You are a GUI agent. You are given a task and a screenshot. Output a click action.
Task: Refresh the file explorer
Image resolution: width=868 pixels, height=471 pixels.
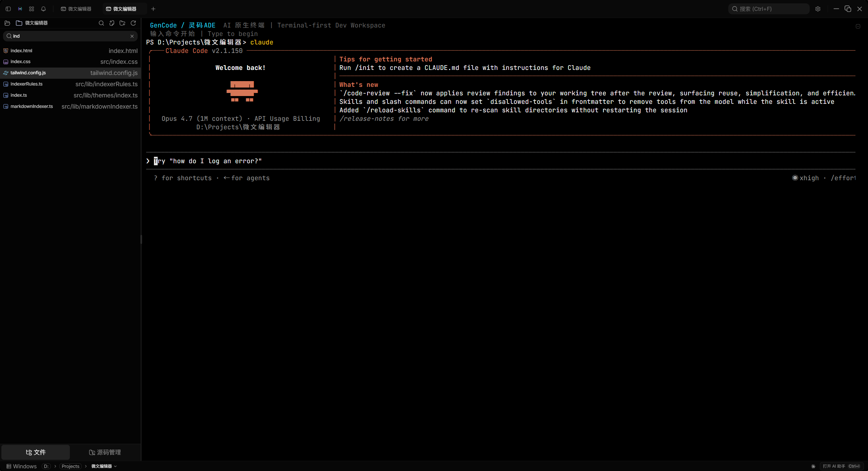[133, 23]
